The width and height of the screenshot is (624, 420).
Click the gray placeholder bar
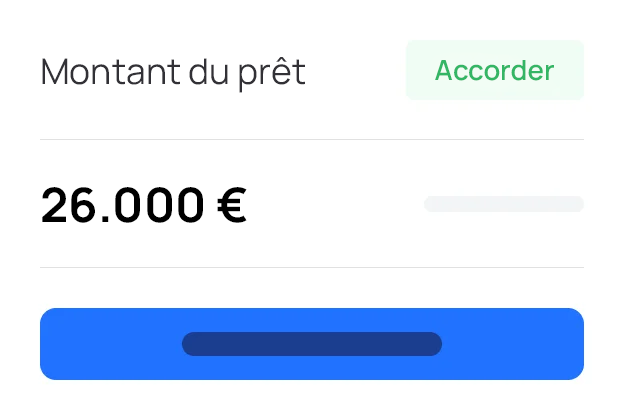503,204
